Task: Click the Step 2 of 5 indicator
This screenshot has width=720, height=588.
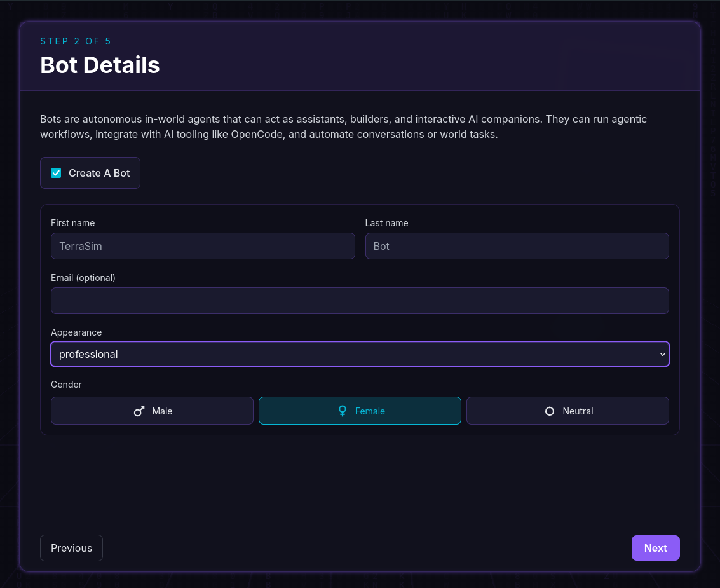Action: [76, 41]
